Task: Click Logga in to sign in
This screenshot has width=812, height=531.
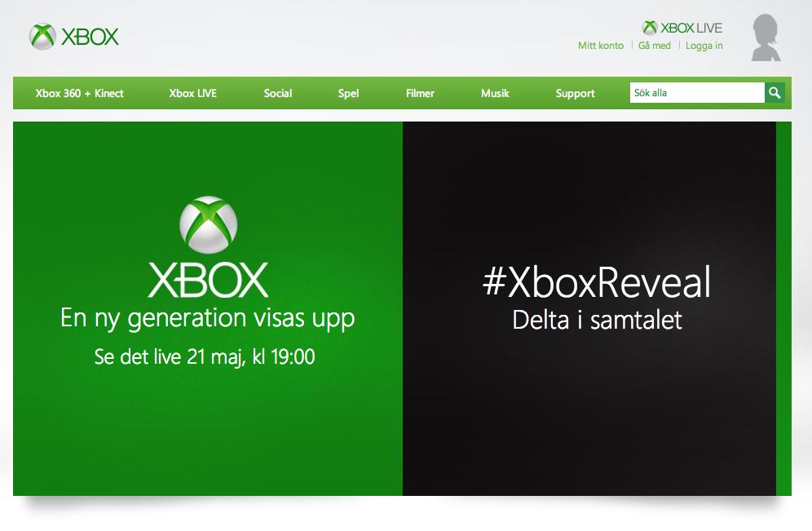Action: (704, 46)
